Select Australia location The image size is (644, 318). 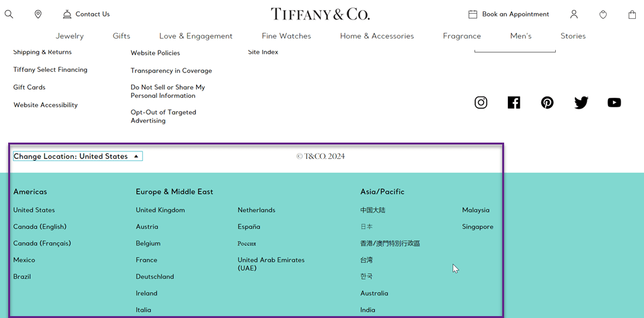tap(374, 293)
